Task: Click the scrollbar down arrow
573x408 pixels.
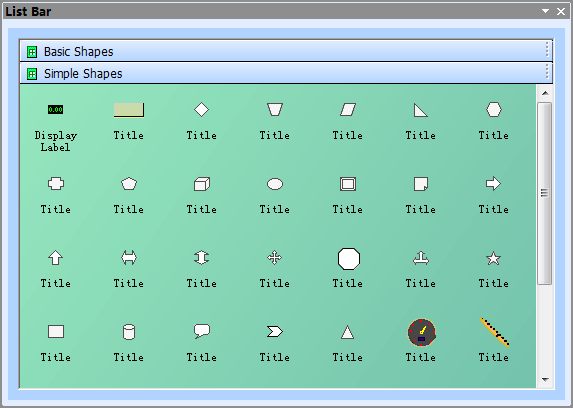Action: point(545,379)
